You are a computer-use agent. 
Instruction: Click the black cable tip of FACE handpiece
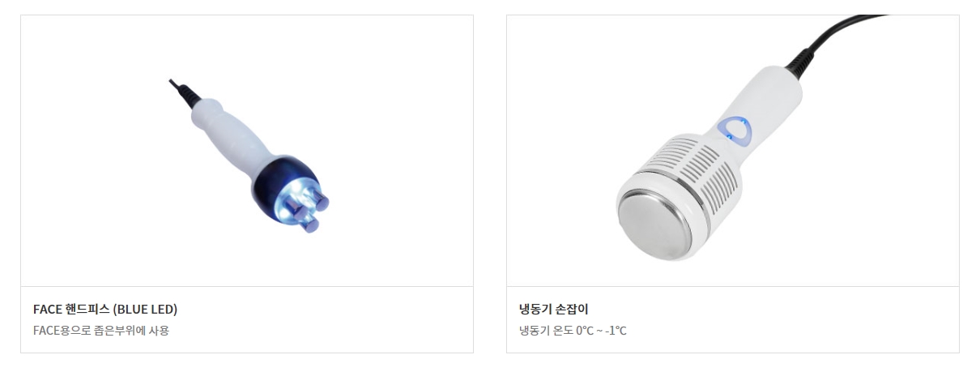click(184, 92)
